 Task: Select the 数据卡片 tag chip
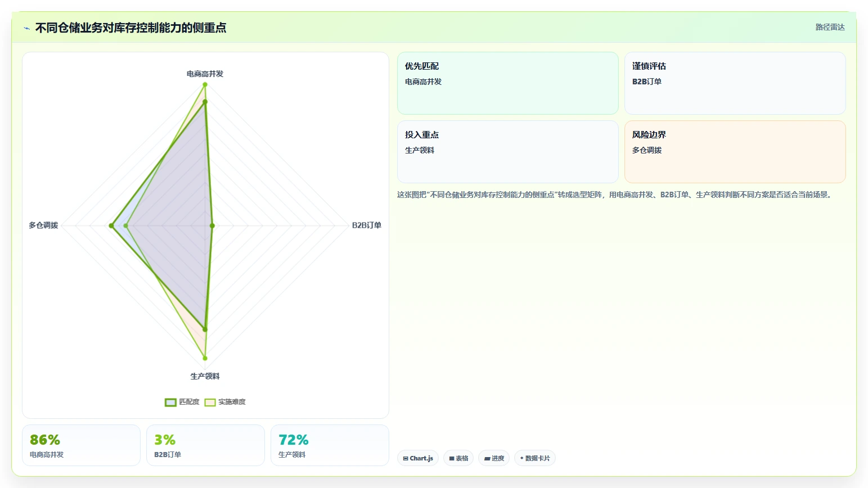[x=535, y=458]
